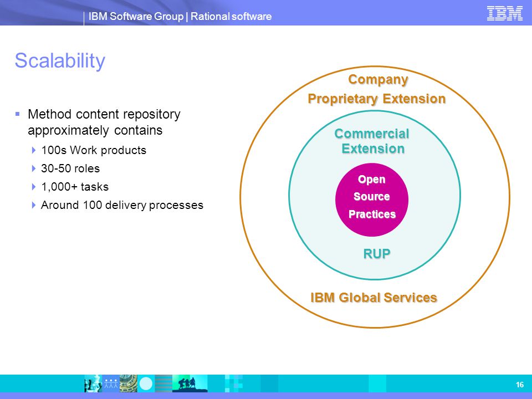The image size is (532, 399).
Task: Click slide number 16 in footer
Action: [x=519, y=385]
